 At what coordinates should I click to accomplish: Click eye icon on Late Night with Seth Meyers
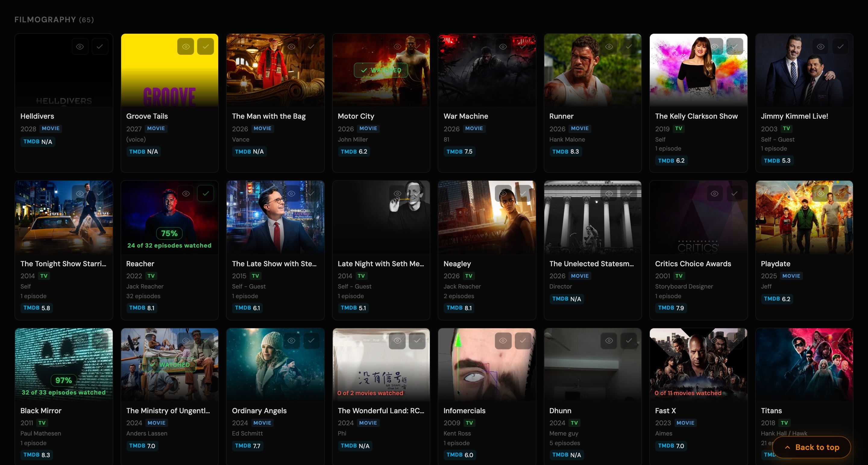(397, 194)
